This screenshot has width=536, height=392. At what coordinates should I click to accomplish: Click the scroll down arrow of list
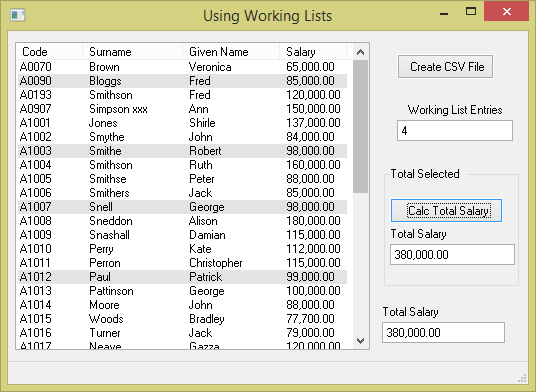(360, 341)
